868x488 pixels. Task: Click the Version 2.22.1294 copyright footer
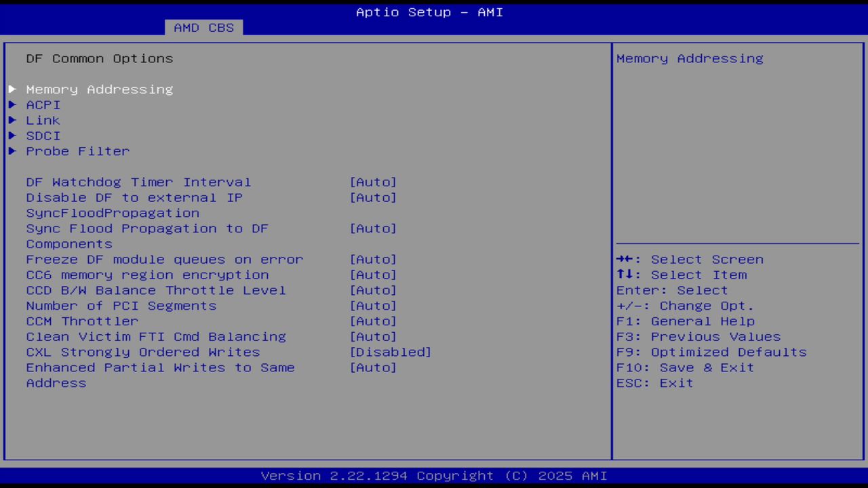pos(434,476)
